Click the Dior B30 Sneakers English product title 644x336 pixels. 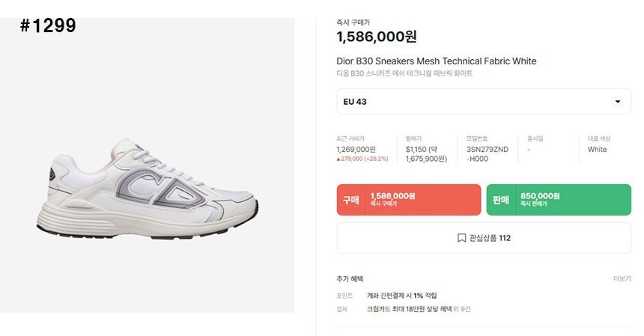(x=437, y=61)
